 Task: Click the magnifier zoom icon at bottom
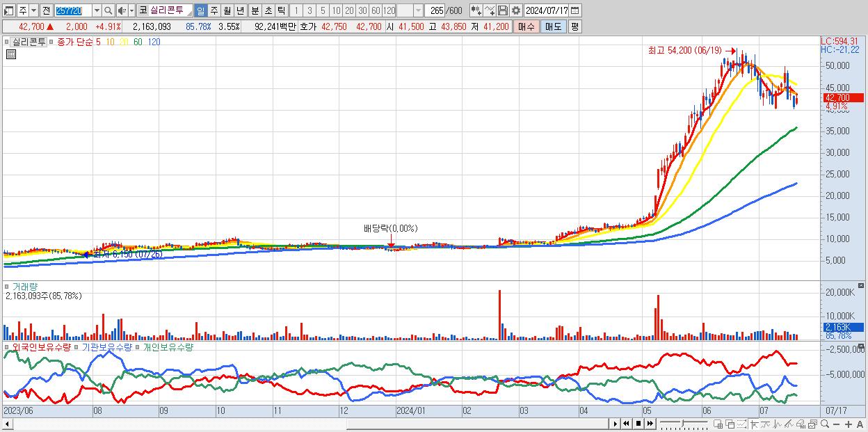[x=825, y=424]
